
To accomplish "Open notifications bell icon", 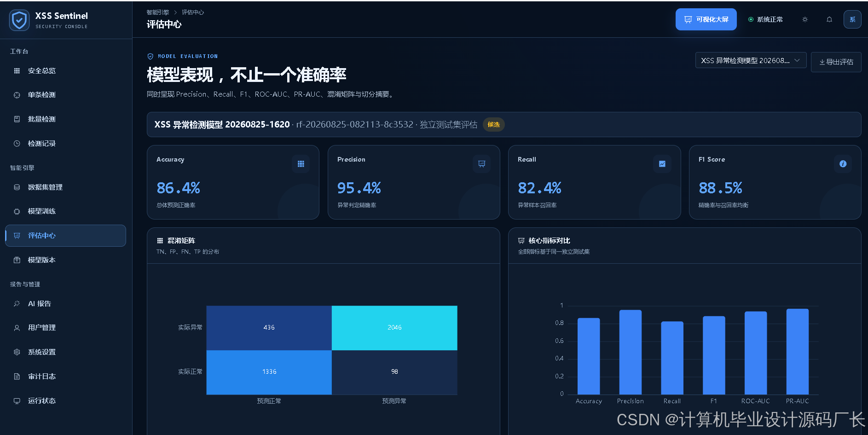I will [829, 19].
